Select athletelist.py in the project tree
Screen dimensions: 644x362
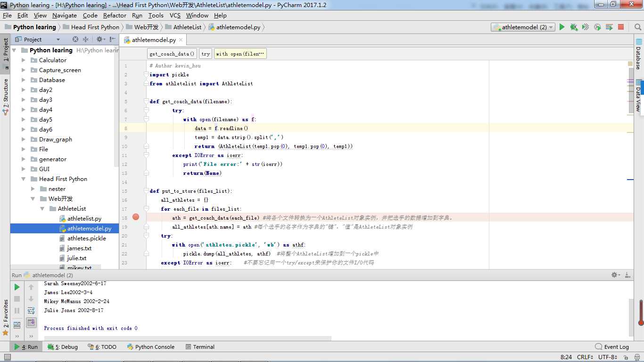click(84, 219)
